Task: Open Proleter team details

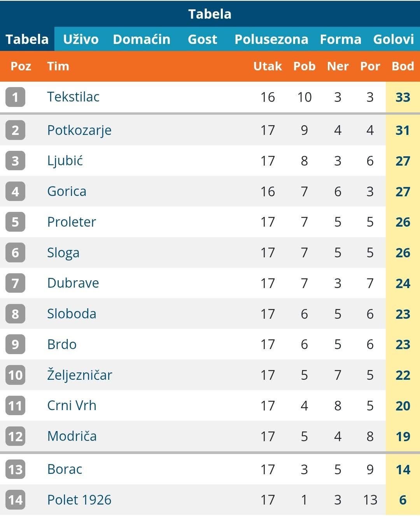Action: click(72, 222)
